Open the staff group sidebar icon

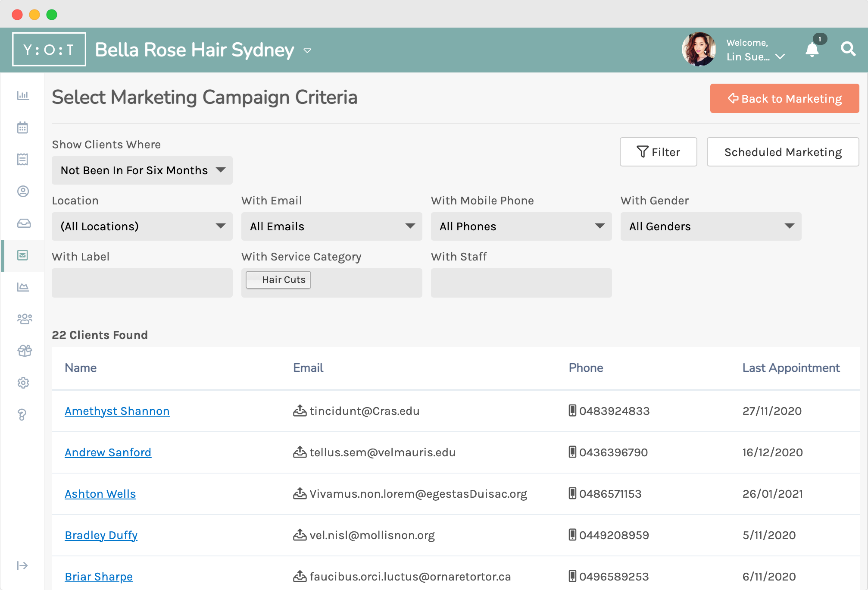click(25, 319)
